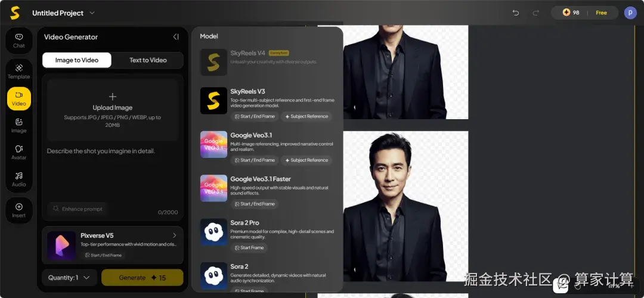This screenshot has width=644, height=298.
Task: Click the Free plan button
Action: click(x=601, y=13)
